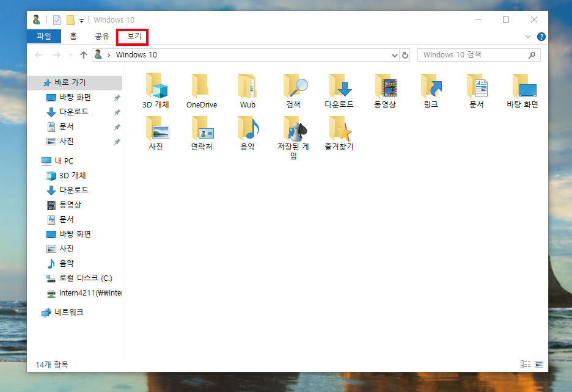The height and width of the screenshot is (392, 572).
Task: Go up one folder level
Action: 84,55
